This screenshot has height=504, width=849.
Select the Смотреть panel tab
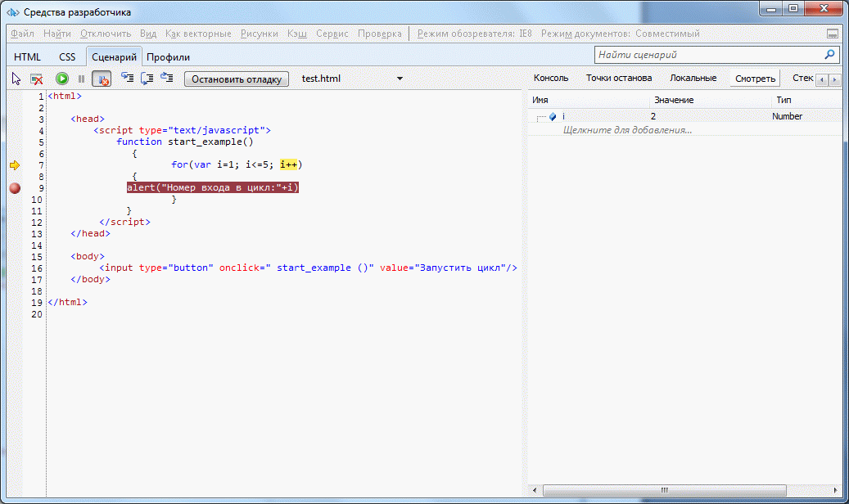coord(755,79)
